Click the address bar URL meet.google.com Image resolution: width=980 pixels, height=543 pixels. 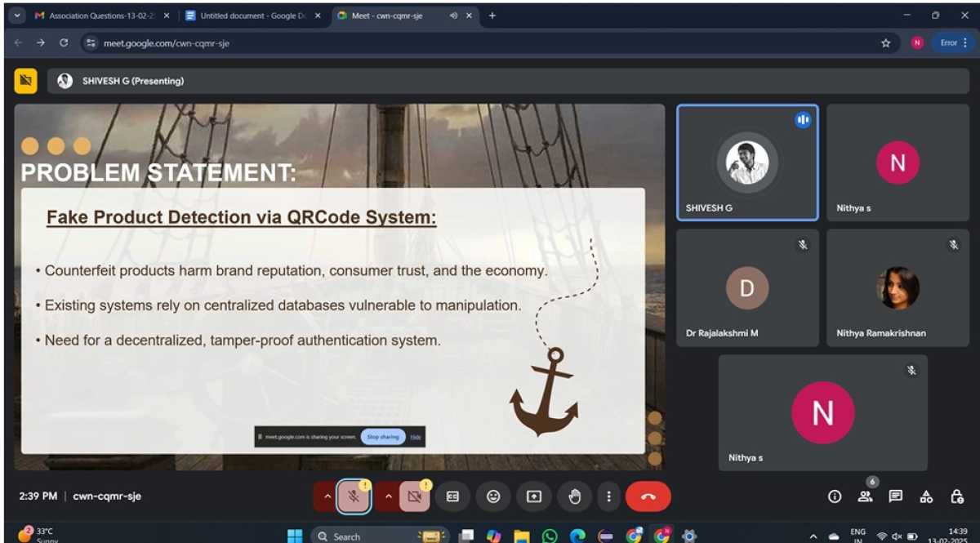[x=166, y=42]
